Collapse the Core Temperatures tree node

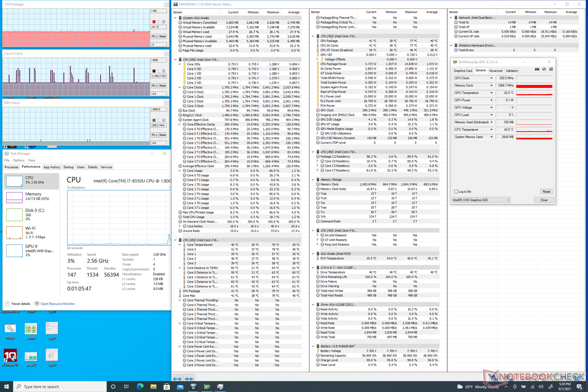coord(180,245)
